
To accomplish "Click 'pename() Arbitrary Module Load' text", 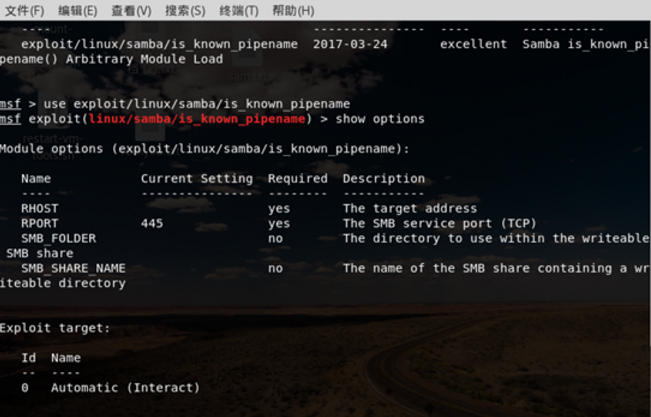I will pyautogui.click(x=111, y=59).
